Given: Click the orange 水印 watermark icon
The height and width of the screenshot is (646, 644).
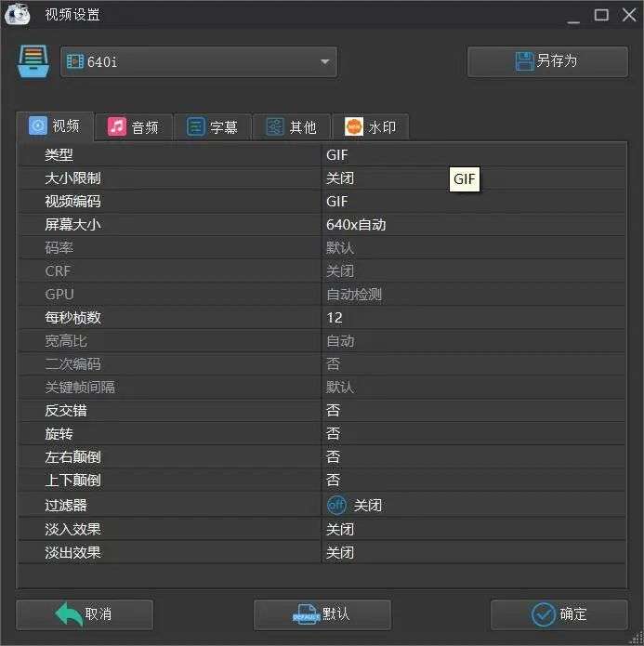Looking at the screenshot, I should tap(353, 126).
